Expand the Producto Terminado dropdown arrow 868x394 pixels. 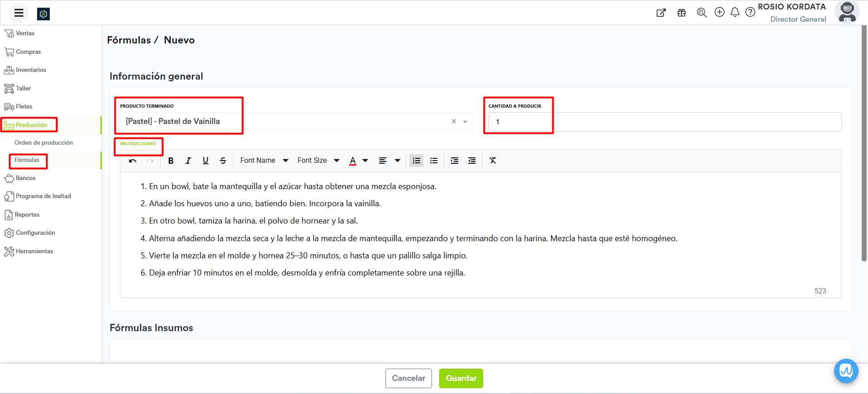[x=465, y=122]
